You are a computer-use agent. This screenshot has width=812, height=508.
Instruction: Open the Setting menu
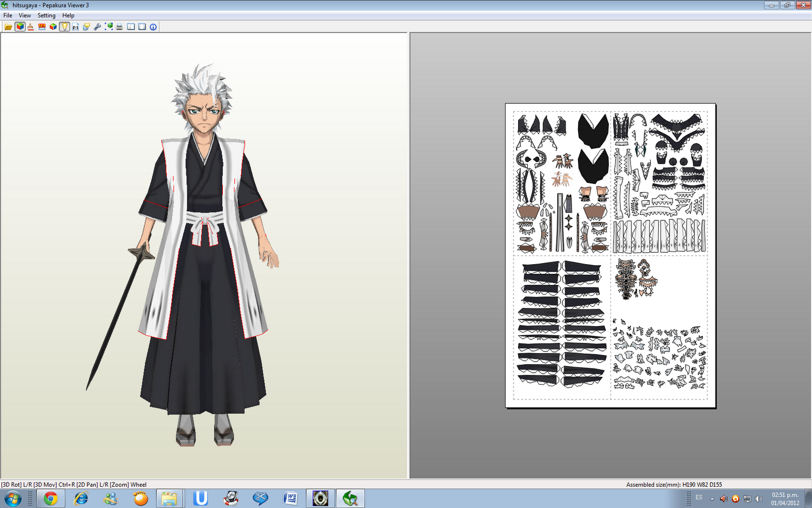tap(46, 15)
